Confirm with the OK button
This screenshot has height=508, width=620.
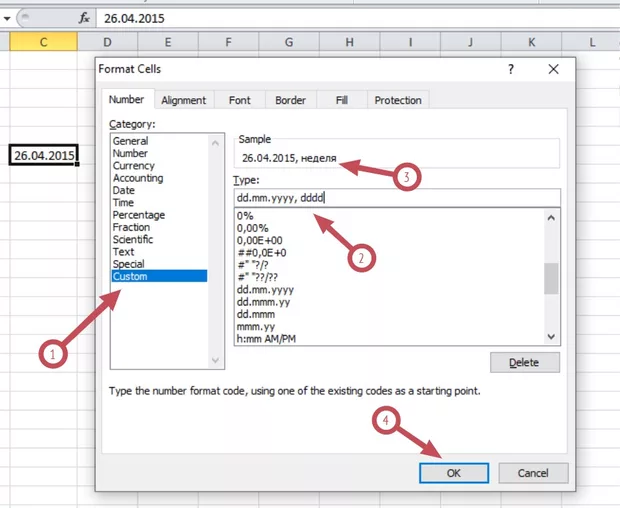click(454, 473)
